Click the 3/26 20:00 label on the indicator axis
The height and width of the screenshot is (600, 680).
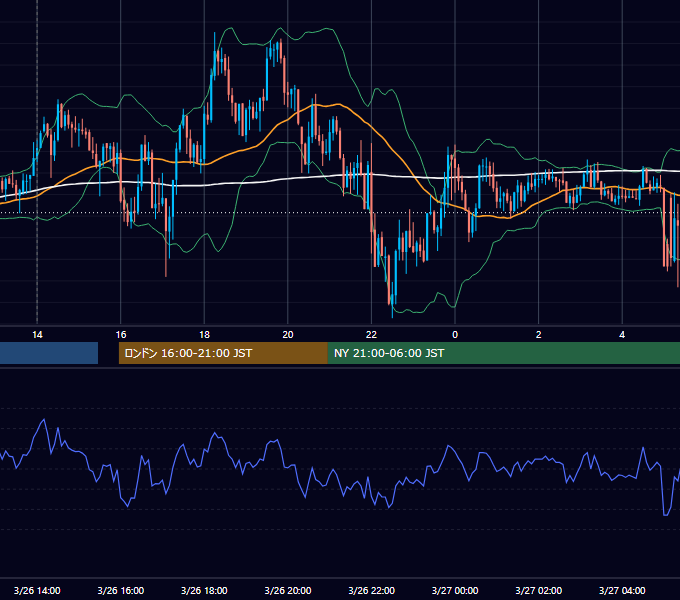[x=288, y=590]
